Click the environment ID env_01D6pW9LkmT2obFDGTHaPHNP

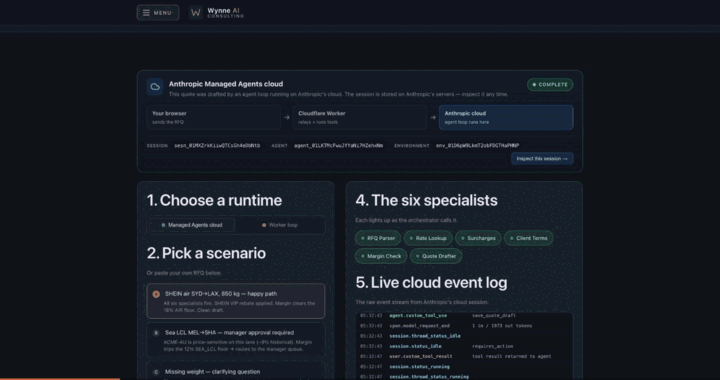[x=478, y=145]
